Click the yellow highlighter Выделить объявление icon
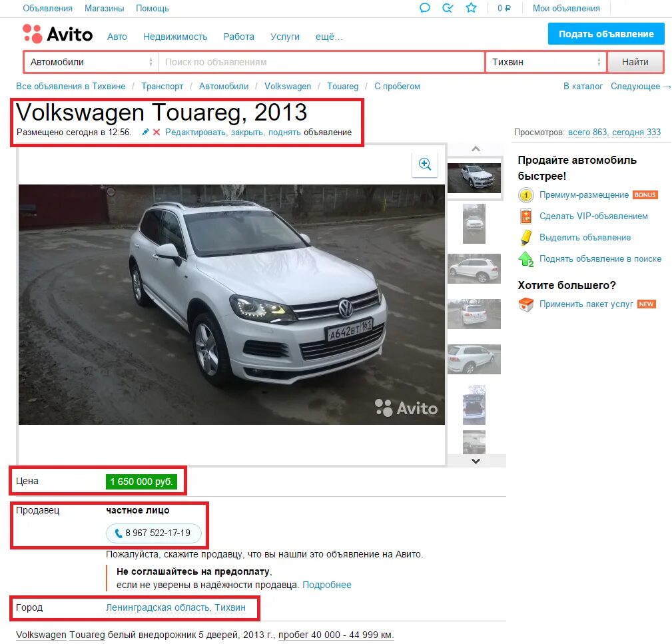672x644 pixels. [527, 238]
